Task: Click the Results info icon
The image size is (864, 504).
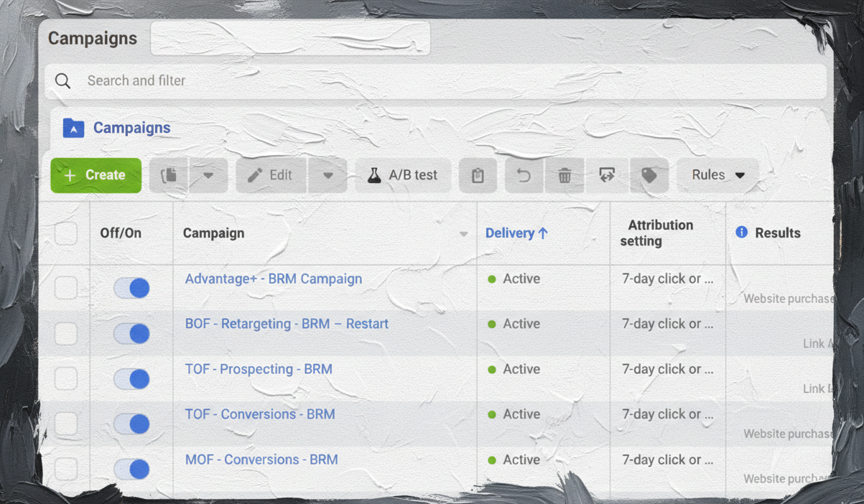Action: (x=742, y=232)
